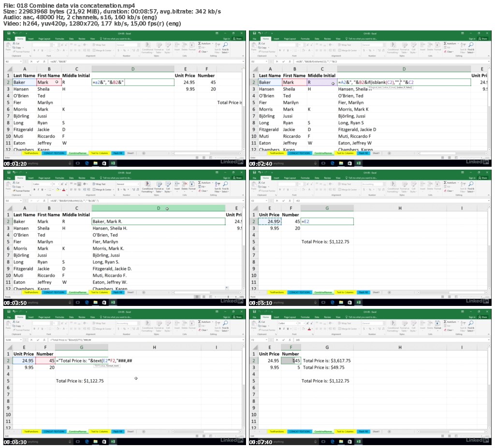Expand formula bar arrow in 00:03:50 frame

(243, 201)
